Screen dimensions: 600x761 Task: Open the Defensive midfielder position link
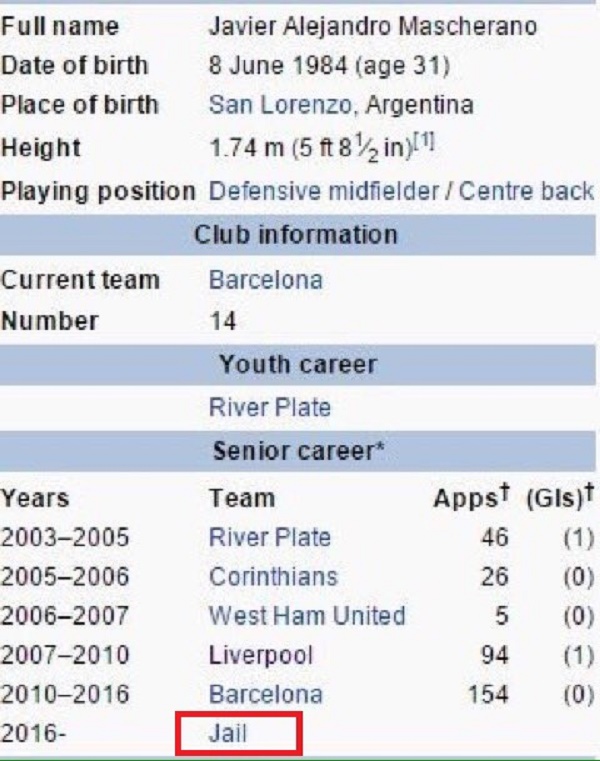tap(324, 191)
